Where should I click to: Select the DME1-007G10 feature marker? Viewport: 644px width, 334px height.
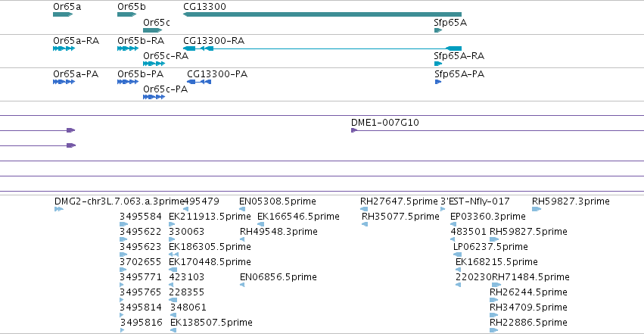click(354, 130)
